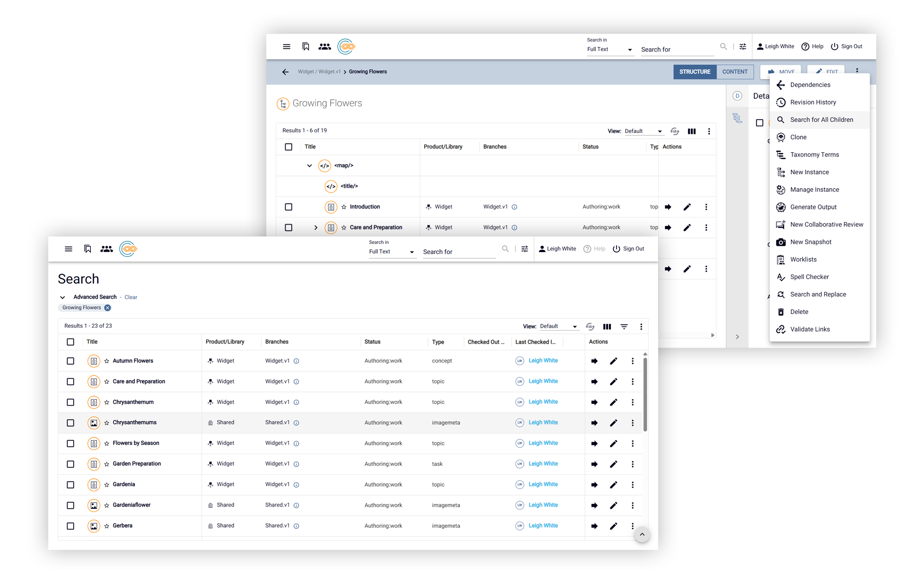
Task: Open the users group icon in the back window header
Action: (x=324, y=46)
